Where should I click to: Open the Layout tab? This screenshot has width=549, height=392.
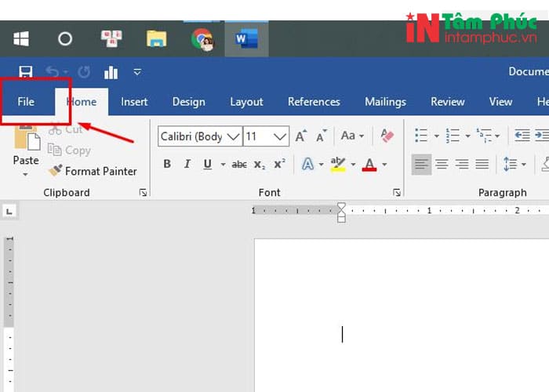click(246, 102)
